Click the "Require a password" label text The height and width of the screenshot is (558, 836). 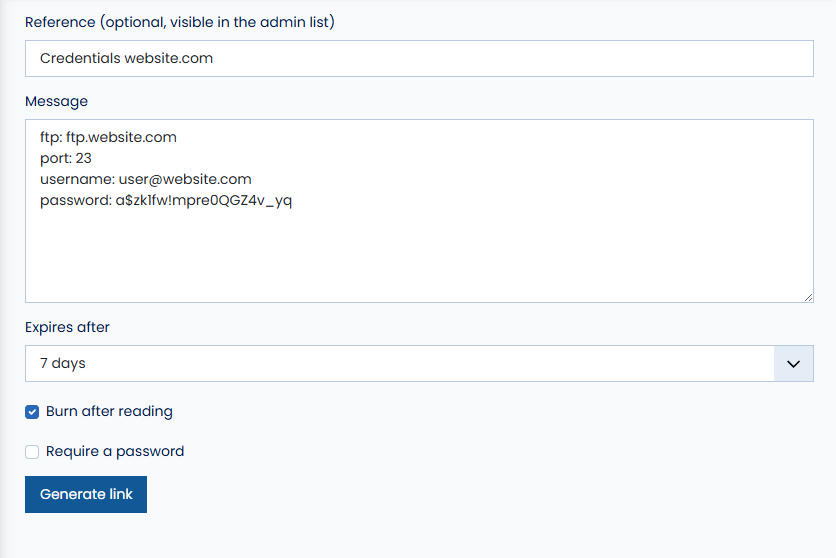pos(115,451)
